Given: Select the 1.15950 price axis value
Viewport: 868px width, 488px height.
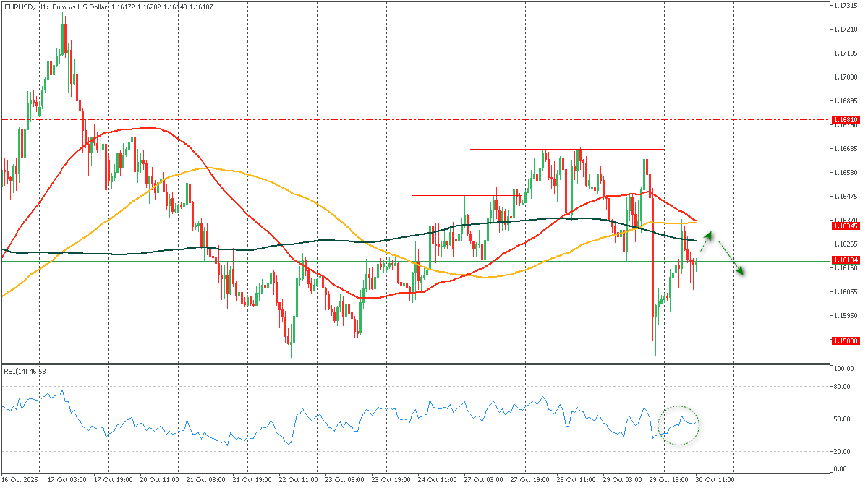Looking at the screenshot, I should tap(846, 315).
